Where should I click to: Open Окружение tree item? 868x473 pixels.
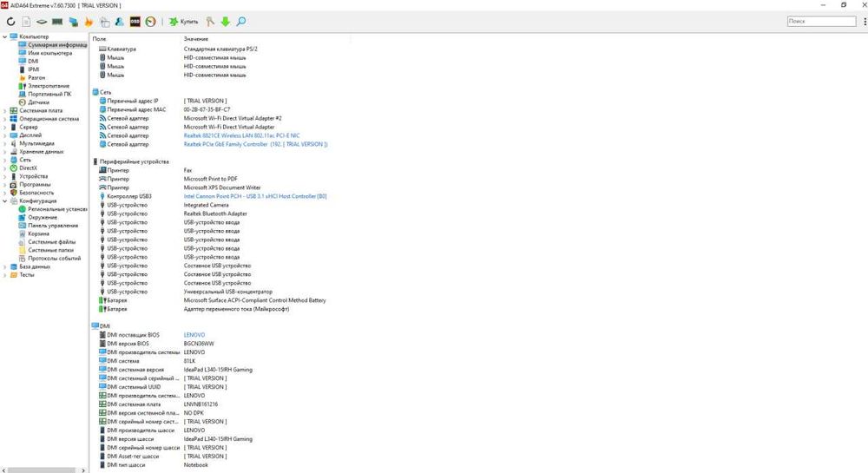click(x=42, y=218)
